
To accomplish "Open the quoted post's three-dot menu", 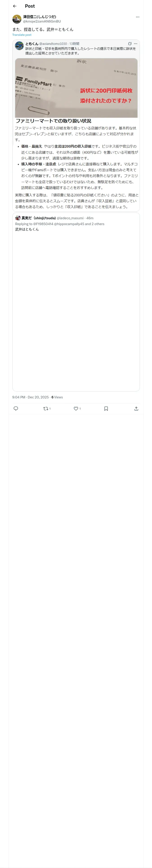I will (x=136, y=44).
